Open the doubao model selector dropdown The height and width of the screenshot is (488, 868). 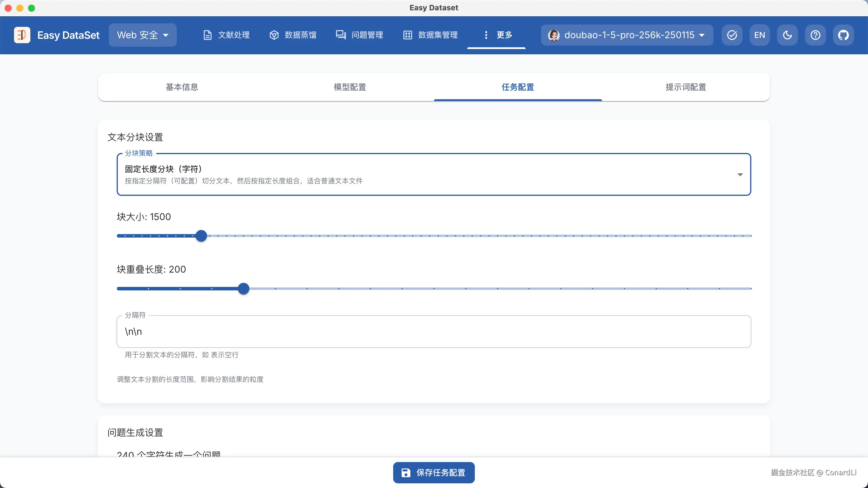coord(627,35)
